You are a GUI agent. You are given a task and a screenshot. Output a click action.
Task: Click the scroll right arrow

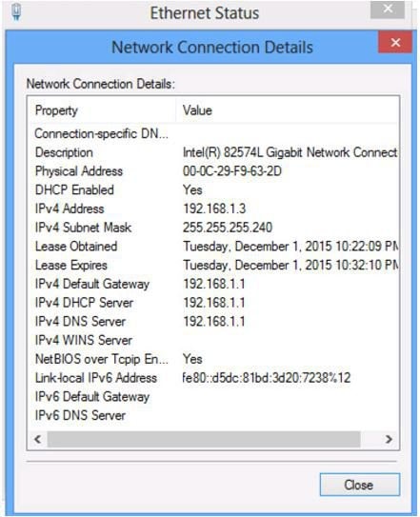pos(389,439)
